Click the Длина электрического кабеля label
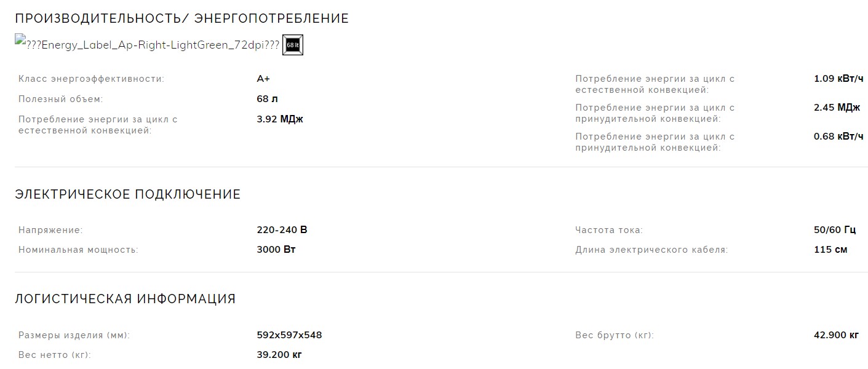868x369 pixels. 651,250
